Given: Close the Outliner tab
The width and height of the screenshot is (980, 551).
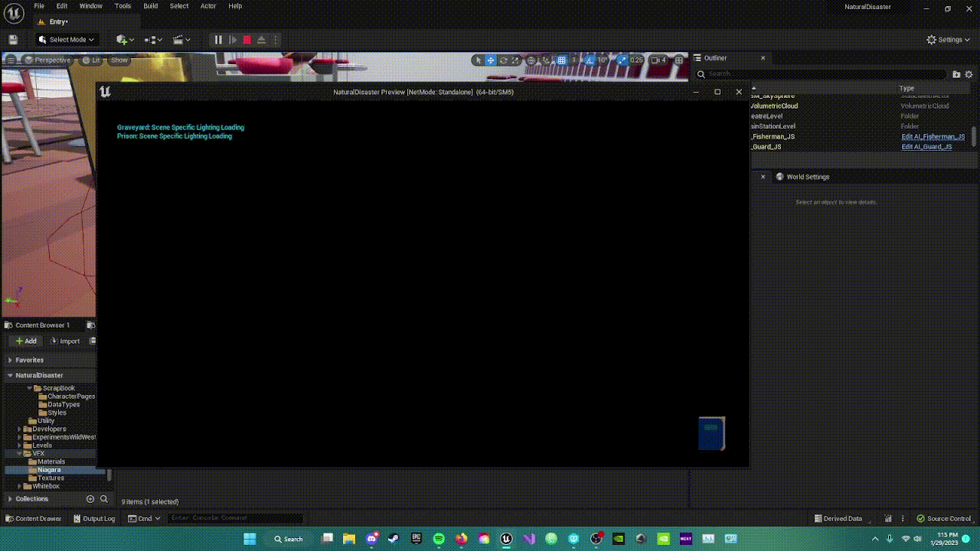Looking at the screenshot, I should coord(763,58).
